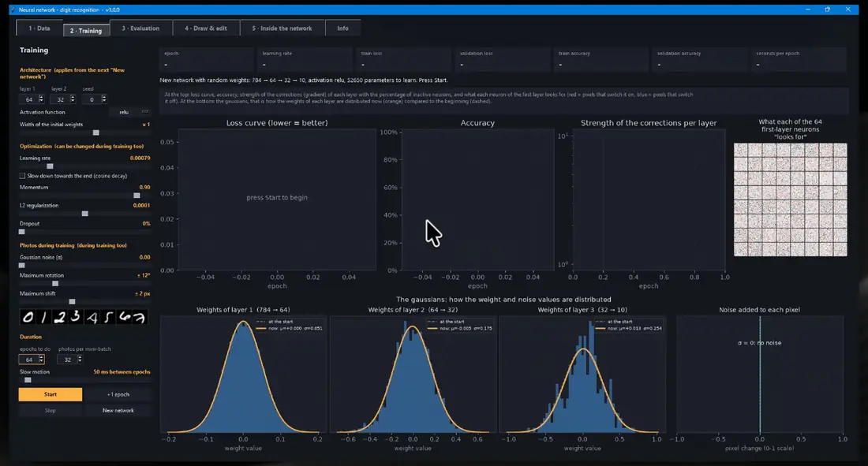This screenshot has height=466, width=868.
Task: Click the Momentum value 0.90
Action: [x=144, y=187]
